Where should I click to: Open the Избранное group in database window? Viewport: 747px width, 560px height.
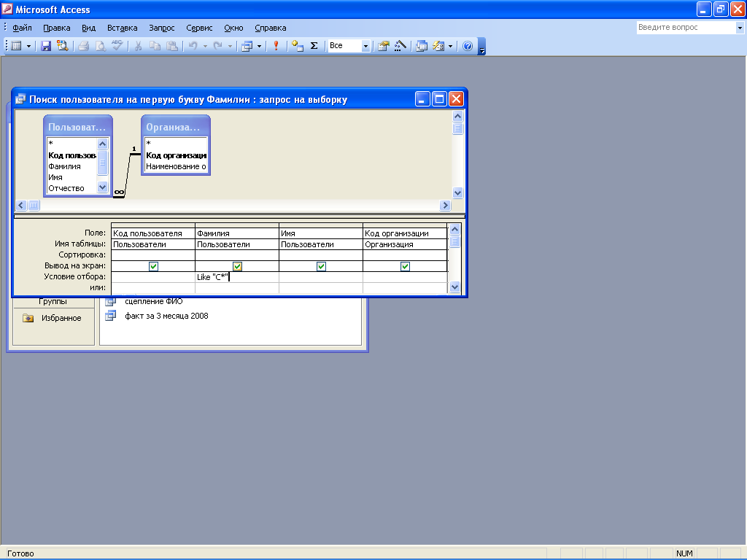pos(61,318)
